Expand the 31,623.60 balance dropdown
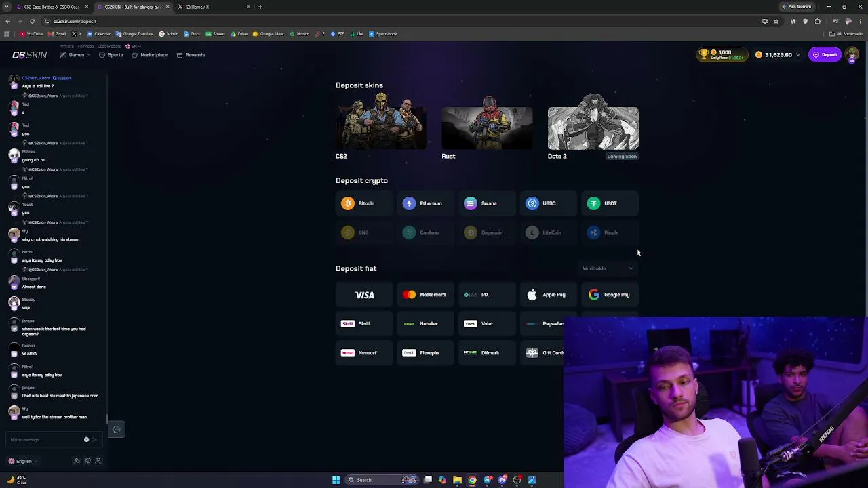The image size is (868, 488). coord(778,55)
